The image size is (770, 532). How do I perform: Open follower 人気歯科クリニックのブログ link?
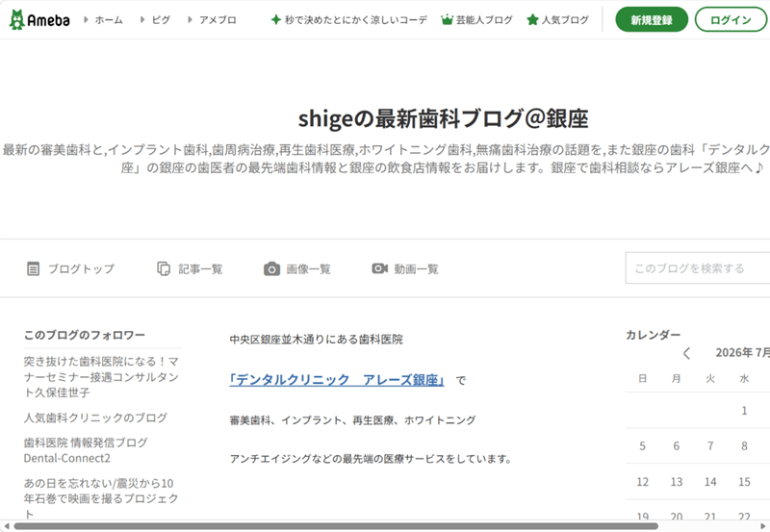pos(95,418)
